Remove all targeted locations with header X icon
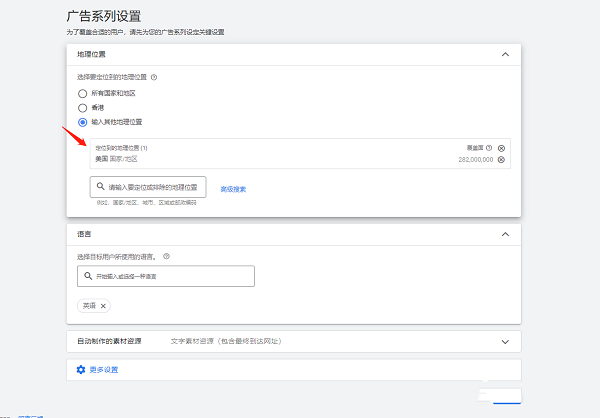Image resolution: width=600 pixels, height=418 pixels. [x=501, y=148]
